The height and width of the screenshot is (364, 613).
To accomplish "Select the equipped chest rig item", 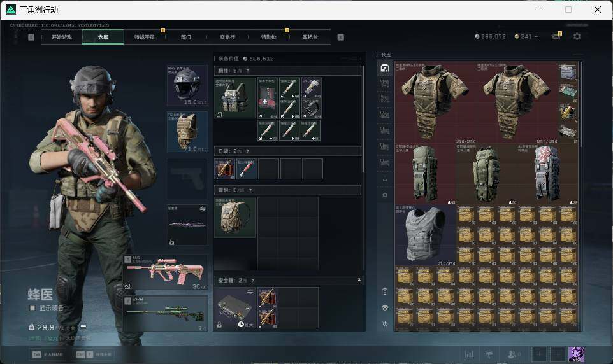I will 234,97.
